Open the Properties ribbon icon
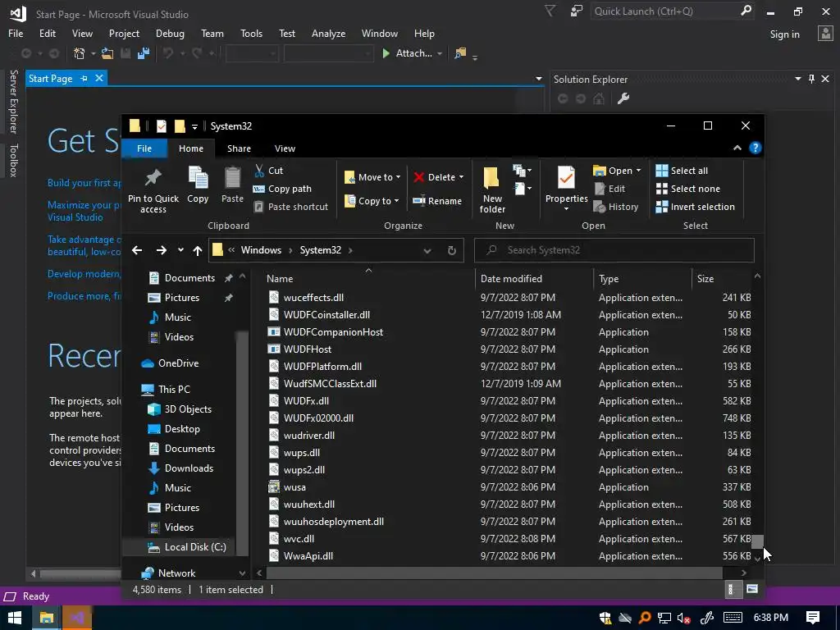The height and width of the screenshot is (630, 840). (566, 178)
